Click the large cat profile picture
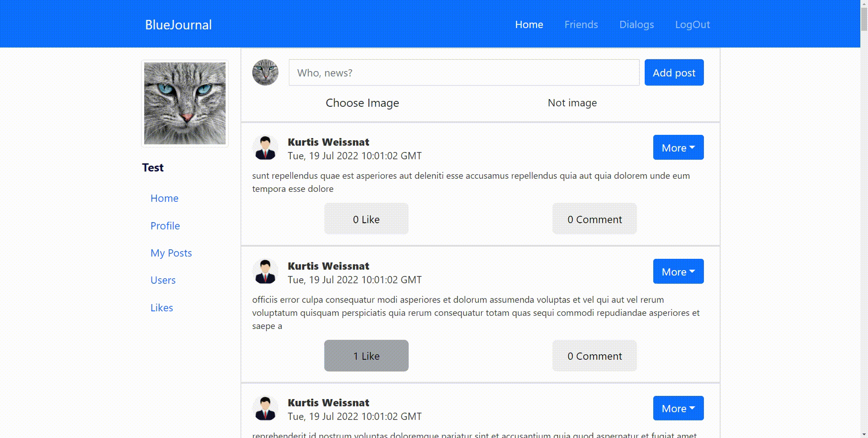 point(184,104)
